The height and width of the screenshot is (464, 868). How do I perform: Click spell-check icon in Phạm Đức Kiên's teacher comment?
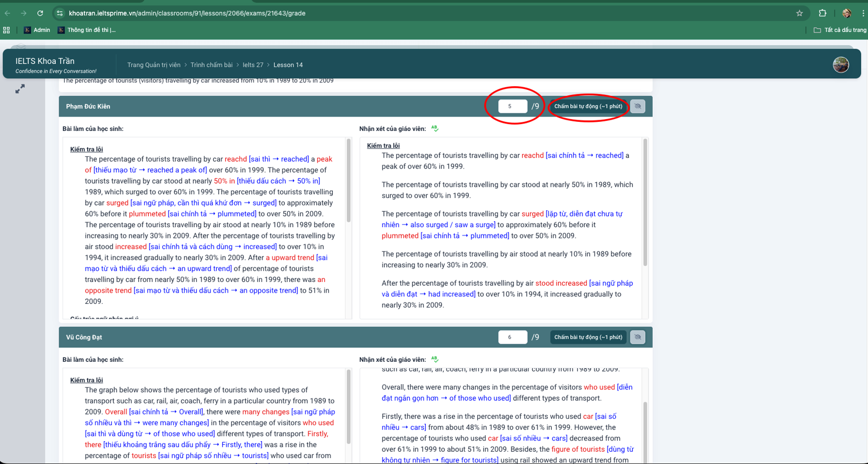click(435, 128)
